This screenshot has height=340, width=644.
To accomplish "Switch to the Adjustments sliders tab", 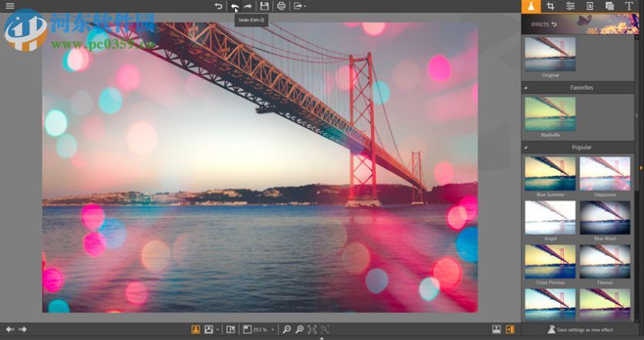I will pyautogui.click(x=570, y=6).
